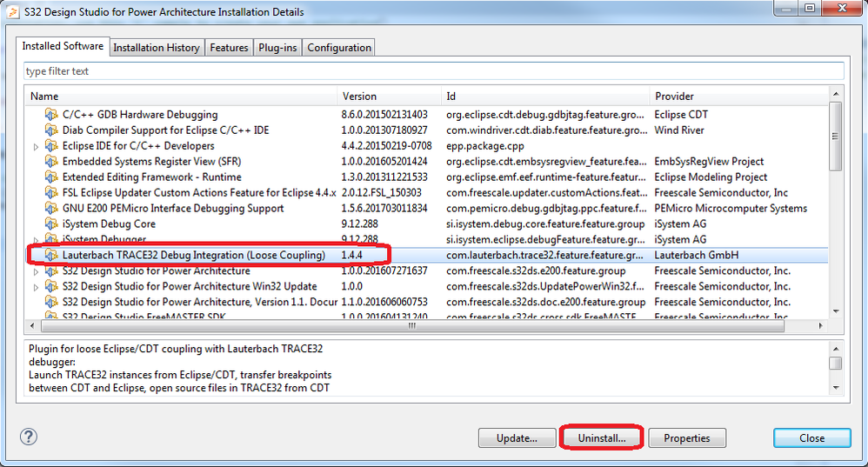The width and height of the screenshot is (868, 467).
Task: Click version 1.4.4 cell
Action: 352,255
